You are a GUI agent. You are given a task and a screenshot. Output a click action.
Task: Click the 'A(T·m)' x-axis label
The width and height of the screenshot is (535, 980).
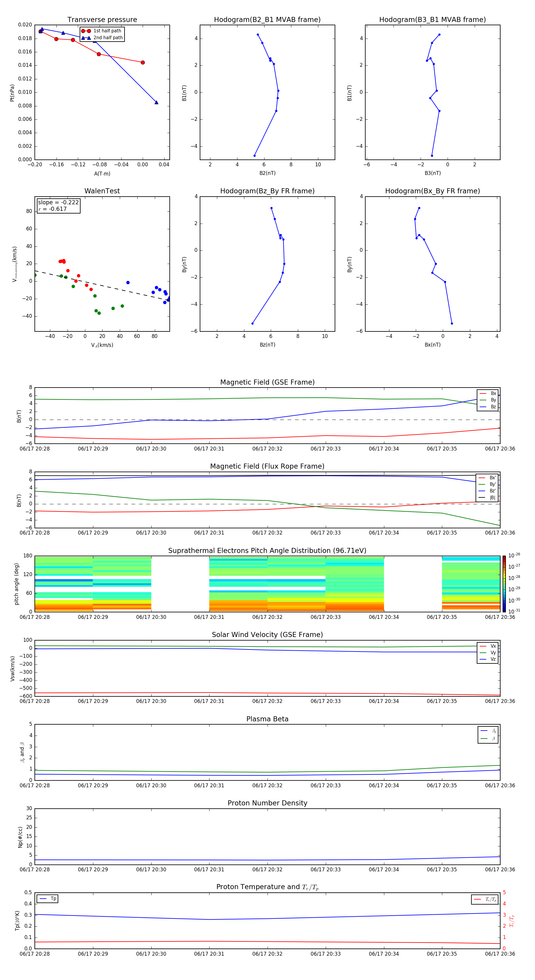[102, 174]
